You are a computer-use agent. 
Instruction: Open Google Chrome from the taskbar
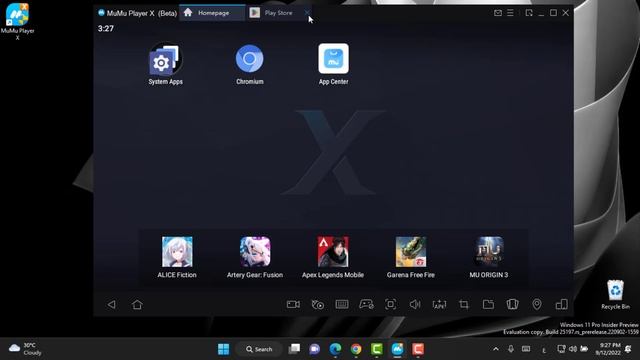[x=356, y=349]
